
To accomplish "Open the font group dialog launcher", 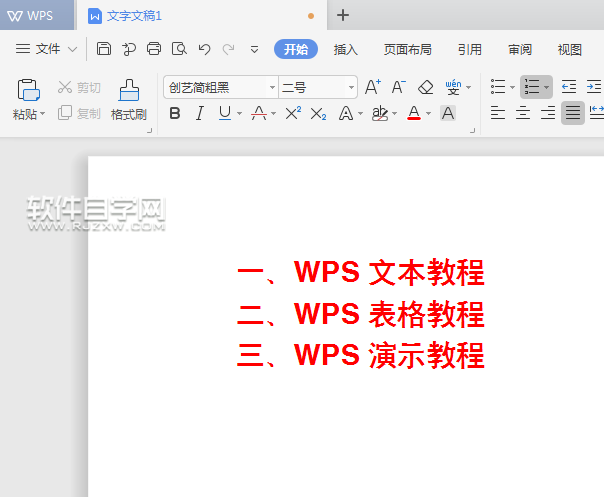I will click(472, 131).
